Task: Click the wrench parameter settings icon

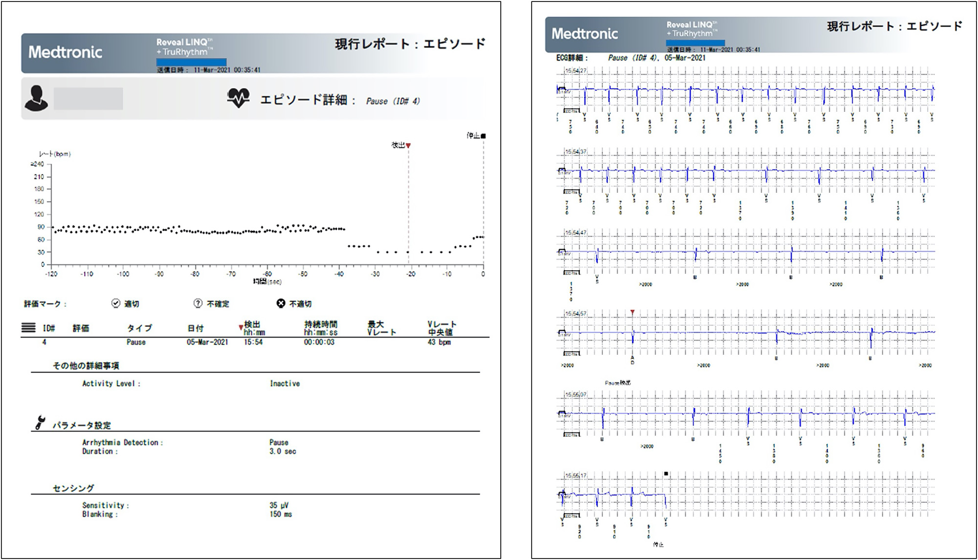Action: pos(40,422)
